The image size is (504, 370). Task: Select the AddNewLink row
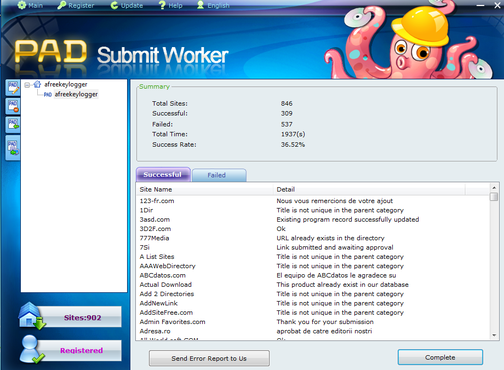coord(312,303)
